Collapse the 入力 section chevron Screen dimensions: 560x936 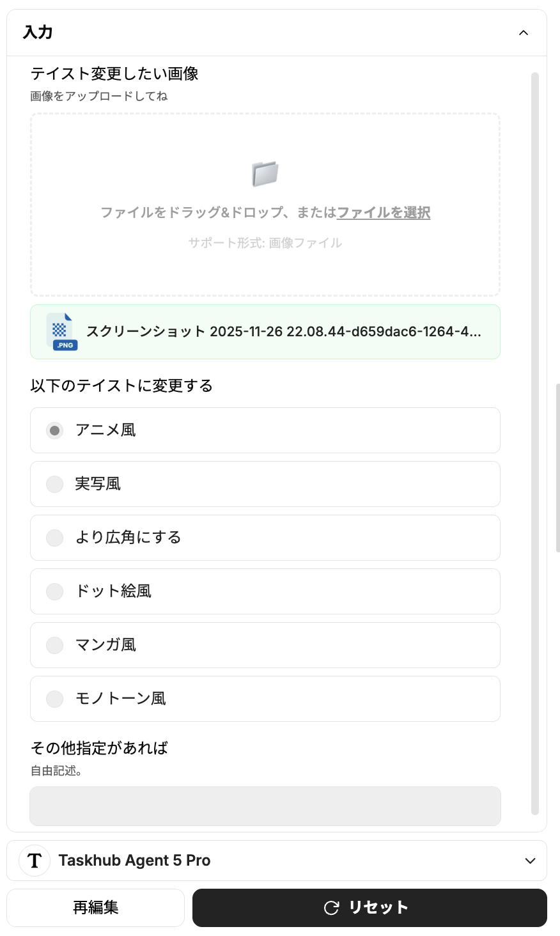(524, 33)
